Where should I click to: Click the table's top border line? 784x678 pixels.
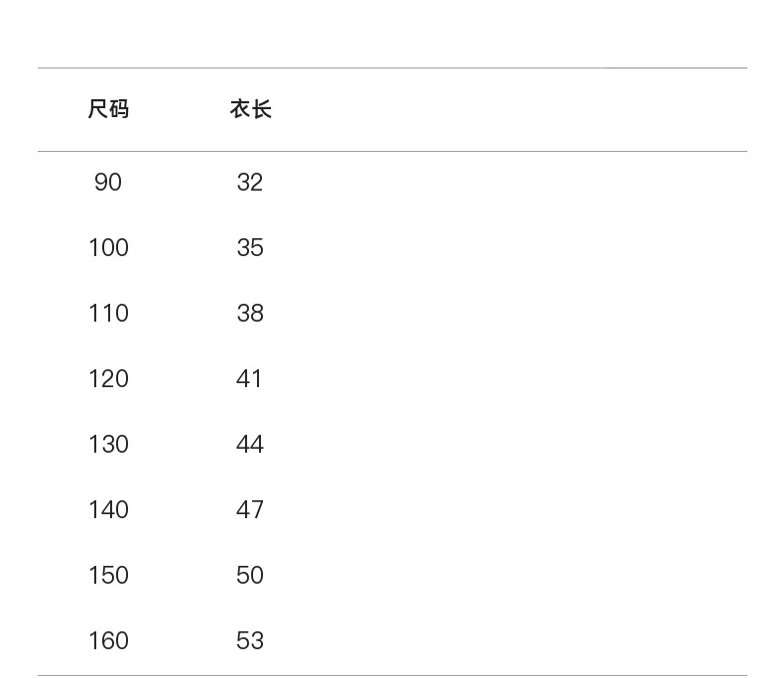click(392, 68)
